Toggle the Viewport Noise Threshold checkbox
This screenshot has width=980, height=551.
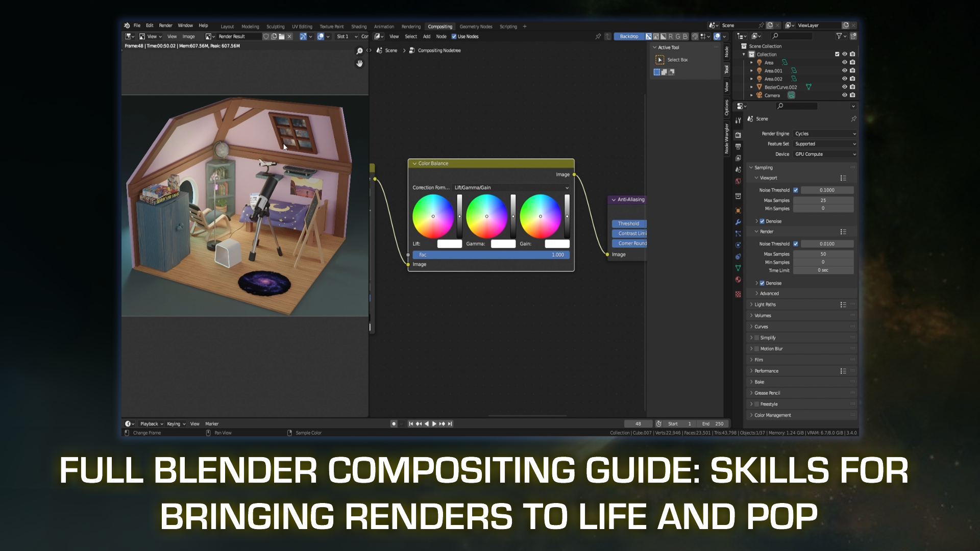(796, 190)
